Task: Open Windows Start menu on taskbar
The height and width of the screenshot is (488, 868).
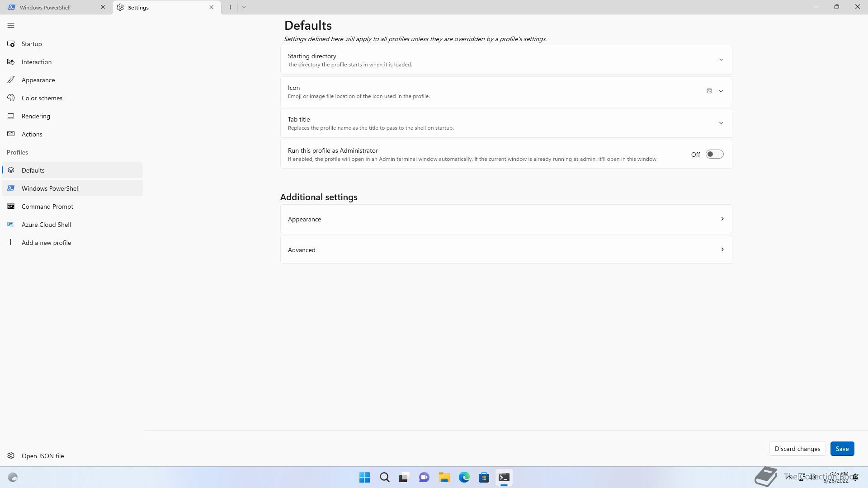Action: click(364, 477)
